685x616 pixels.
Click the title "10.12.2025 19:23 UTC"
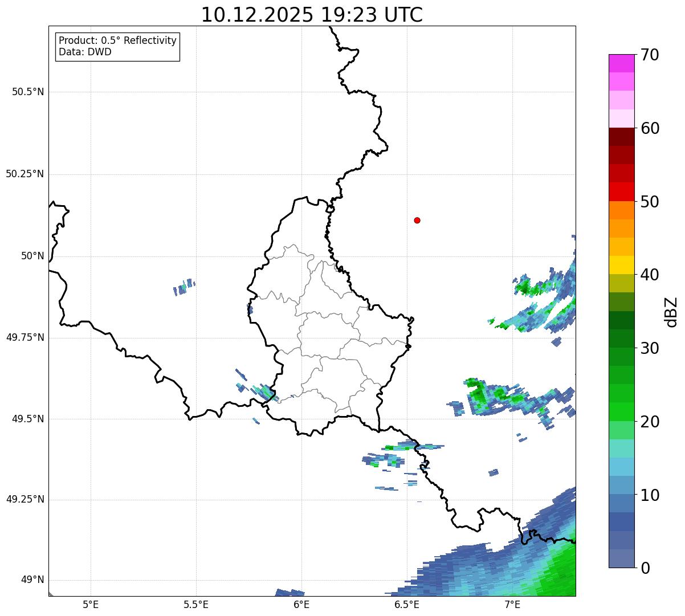[312, 15]
